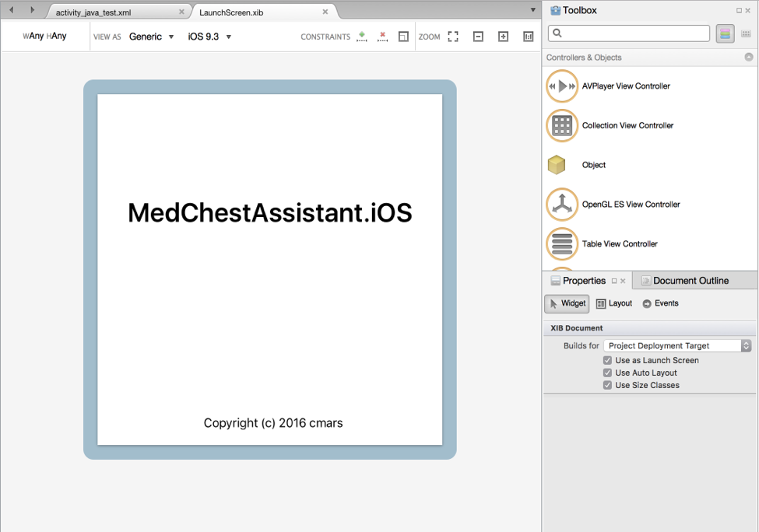Zoom out using the minus icon
This screenshot has width=759, height=532.
(x=477, y=36)
